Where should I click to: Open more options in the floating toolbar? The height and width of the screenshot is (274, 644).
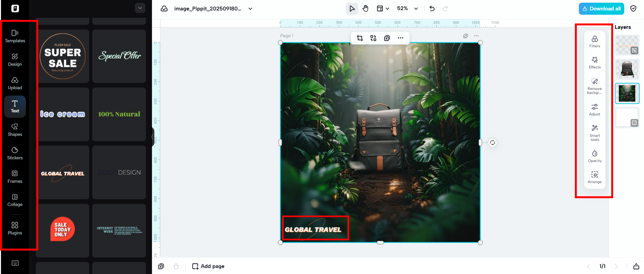tap(400, 38)
